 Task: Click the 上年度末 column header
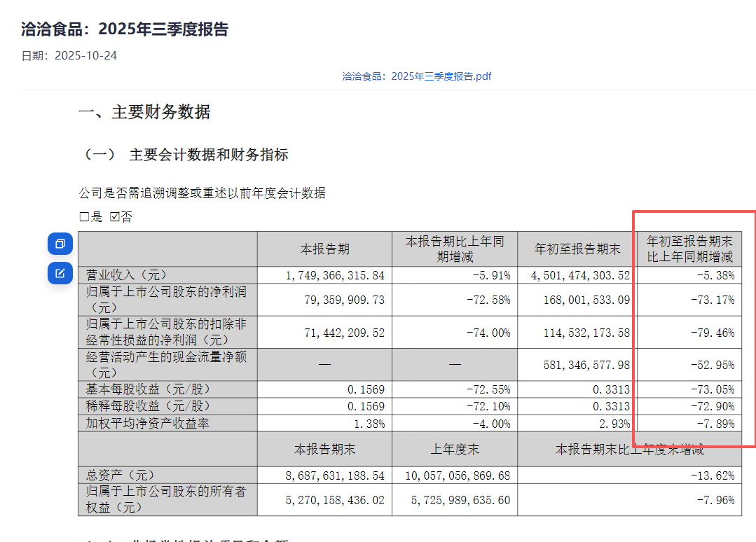click(x=455, y=450)
